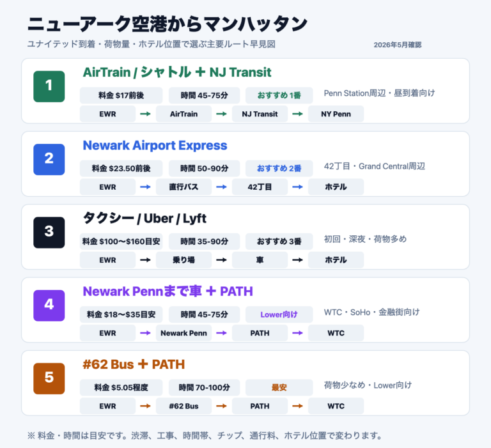Click the 時間 50-90分 chip
This screenshot has width=491, height=448.
(204, 169)
